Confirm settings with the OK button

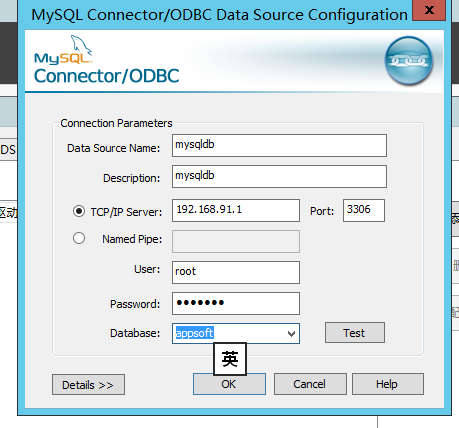coord(229,384)
